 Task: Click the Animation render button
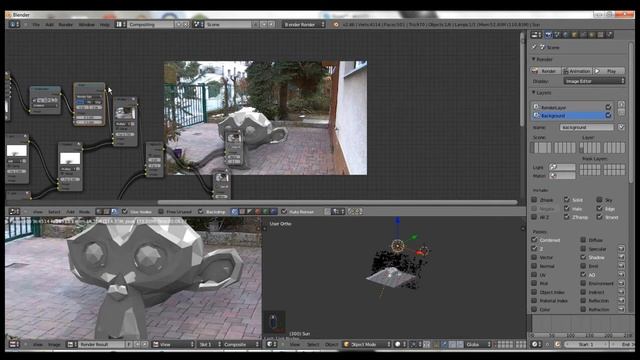577,71
